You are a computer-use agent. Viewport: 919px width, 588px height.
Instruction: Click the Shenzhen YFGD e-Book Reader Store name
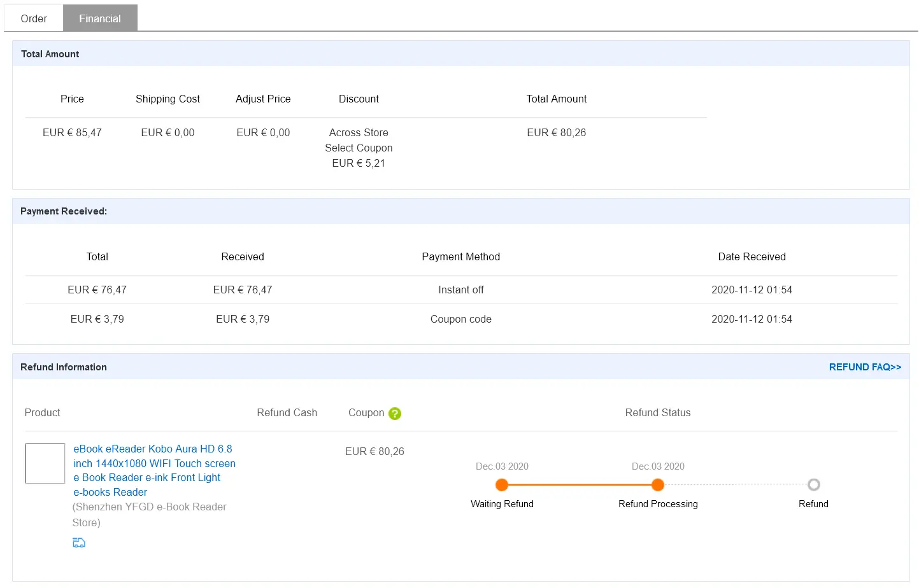click(x=150, y=515)
